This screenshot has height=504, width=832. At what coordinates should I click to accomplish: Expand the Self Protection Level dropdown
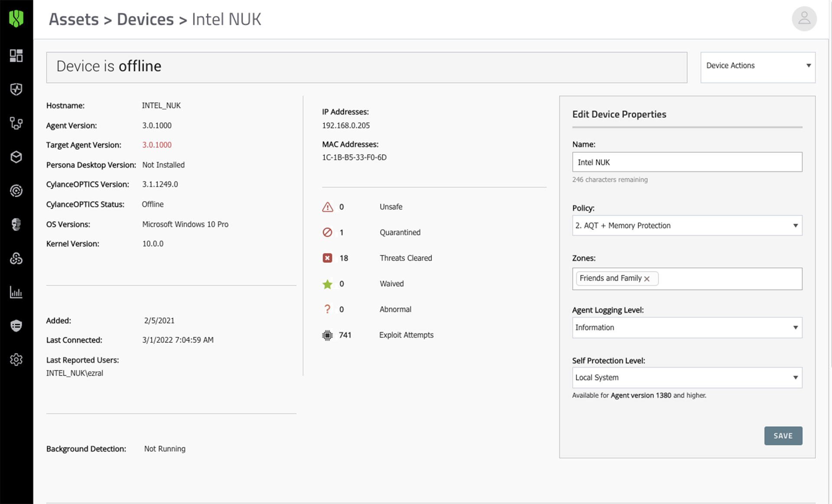coord(687,378)
